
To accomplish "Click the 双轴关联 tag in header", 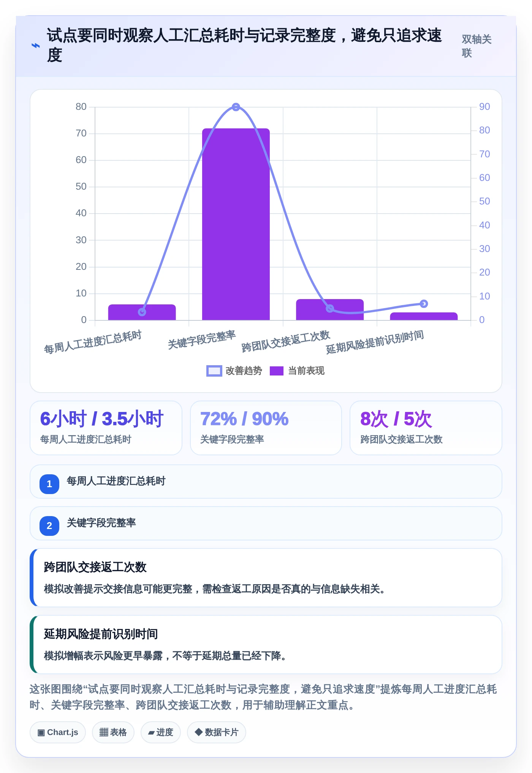I will tap(477, 46).
